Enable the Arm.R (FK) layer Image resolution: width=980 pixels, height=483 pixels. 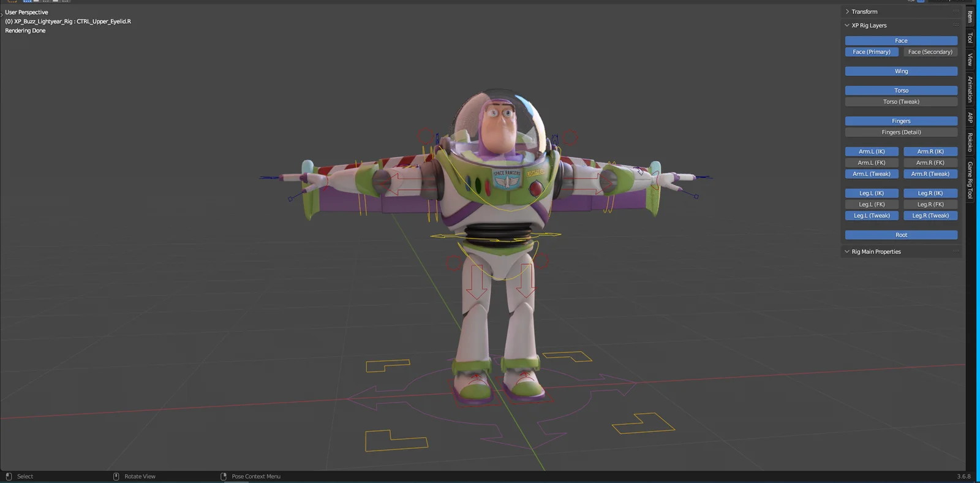tap(930, 162)
